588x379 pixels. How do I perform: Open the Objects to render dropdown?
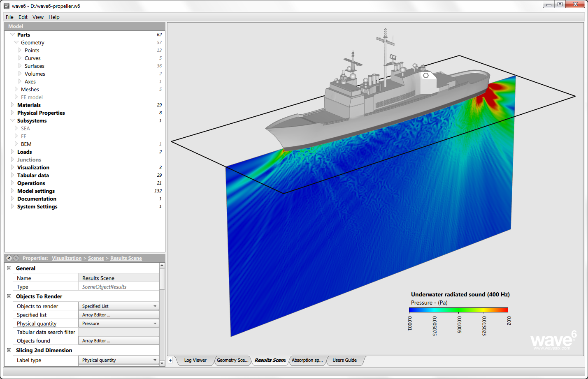119,306
